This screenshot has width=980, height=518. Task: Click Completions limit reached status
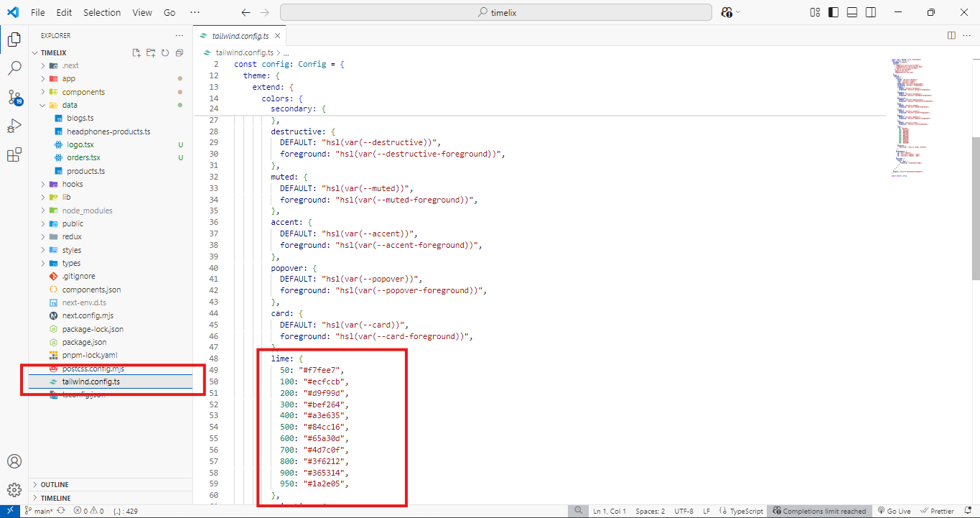[x=819, y=511]
